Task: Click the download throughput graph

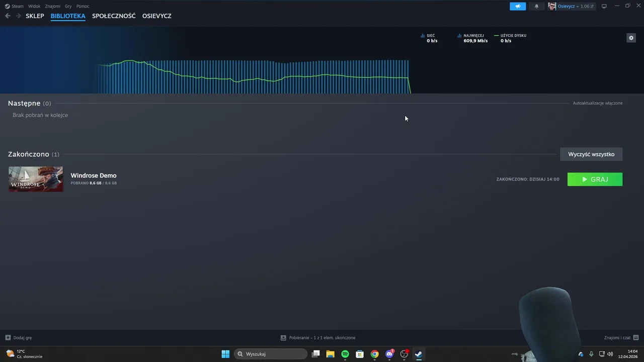Action: (254, 76)
